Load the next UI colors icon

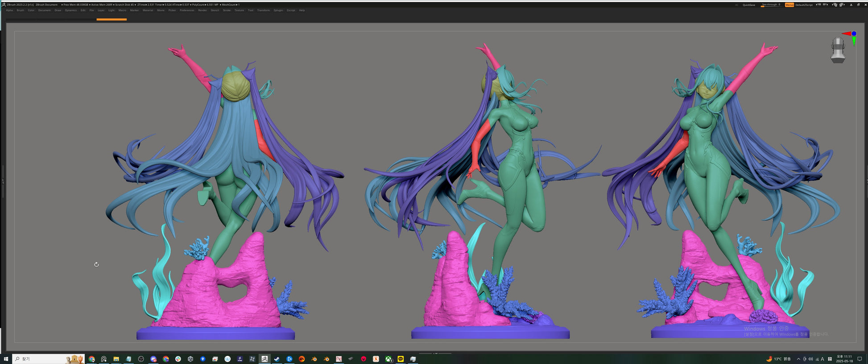click(x=826, y=5)
